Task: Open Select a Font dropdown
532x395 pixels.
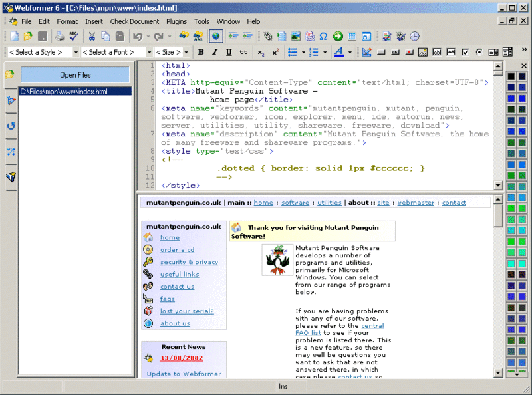Action: tap(149, 52)
